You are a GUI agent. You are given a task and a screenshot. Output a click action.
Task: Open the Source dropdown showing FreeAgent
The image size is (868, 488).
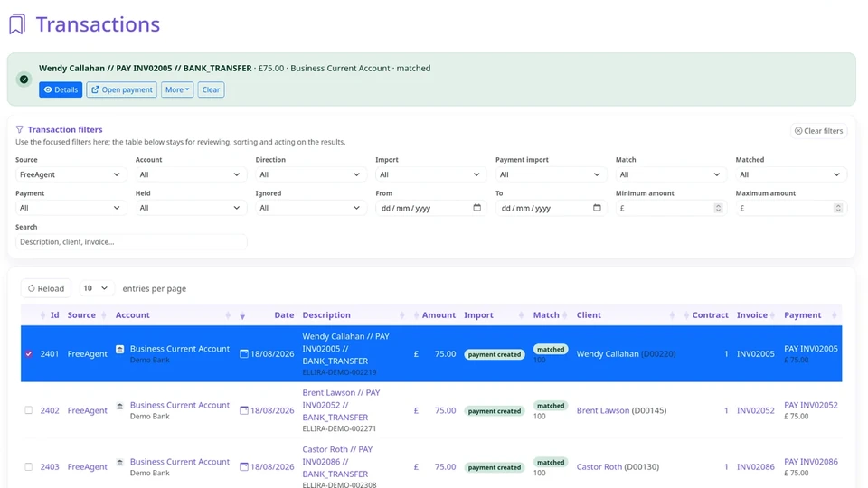(70, 174)
